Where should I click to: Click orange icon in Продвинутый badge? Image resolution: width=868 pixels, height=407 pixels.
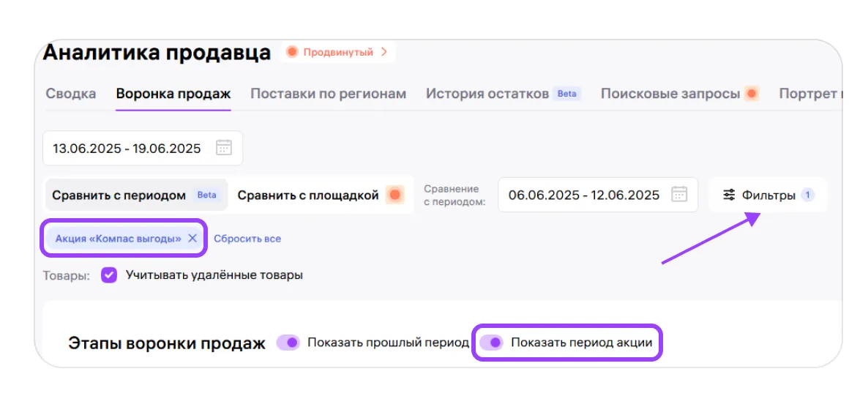coord(293,52)
